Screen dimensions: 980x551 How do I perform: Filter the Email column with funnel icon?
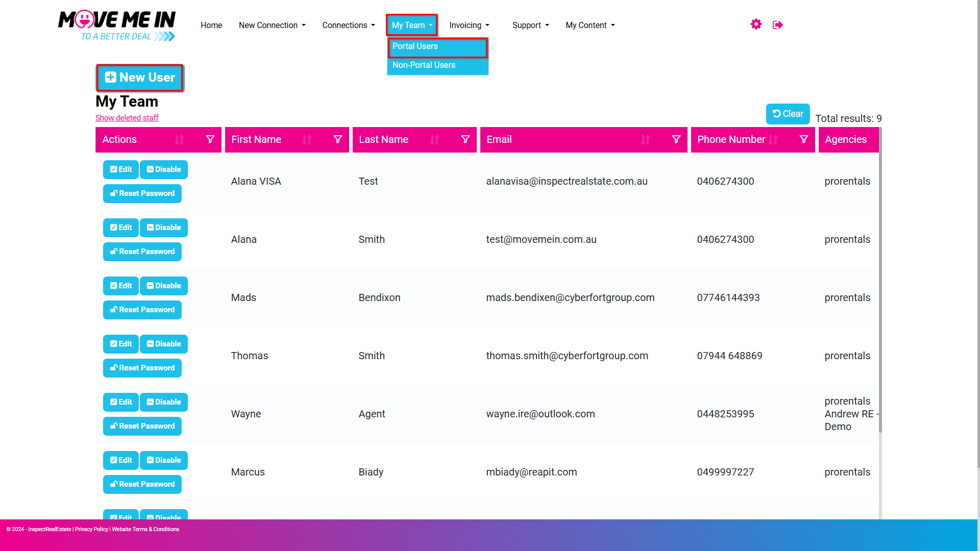[x=676, y=139]
